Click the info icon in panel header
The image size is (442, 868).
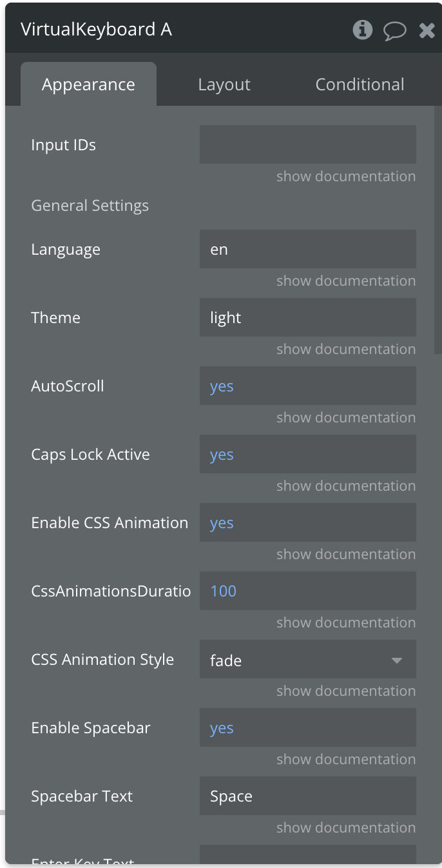pos(362,30)
